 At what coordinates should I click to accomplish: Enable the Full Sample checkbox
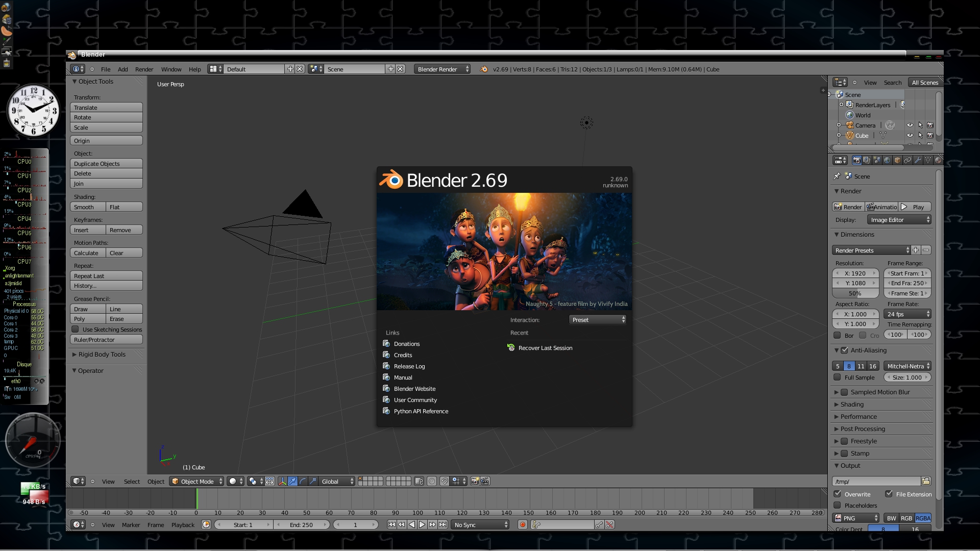click(x=838, y=377)
